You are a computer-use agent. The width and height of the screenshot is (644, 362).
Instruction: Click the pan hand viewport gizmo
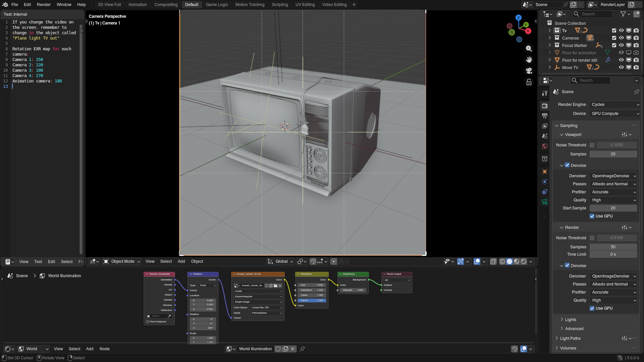[529, 60]
